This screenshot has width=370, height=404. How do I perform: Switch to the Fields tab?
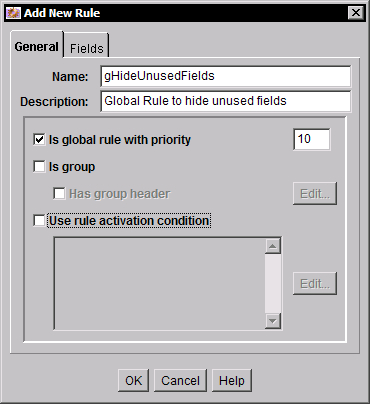click(87, 48)
